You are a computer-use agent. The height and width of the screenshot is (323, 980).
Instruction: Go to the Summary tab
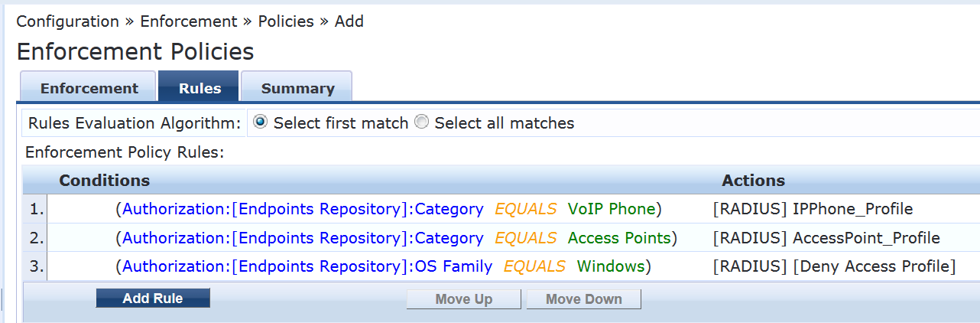pos(297,88)
